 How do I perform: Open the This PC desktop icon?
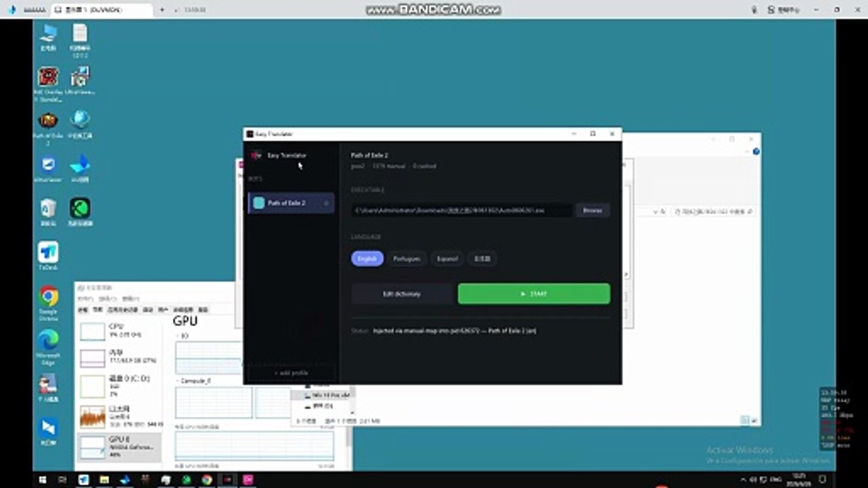pos(48,37)
